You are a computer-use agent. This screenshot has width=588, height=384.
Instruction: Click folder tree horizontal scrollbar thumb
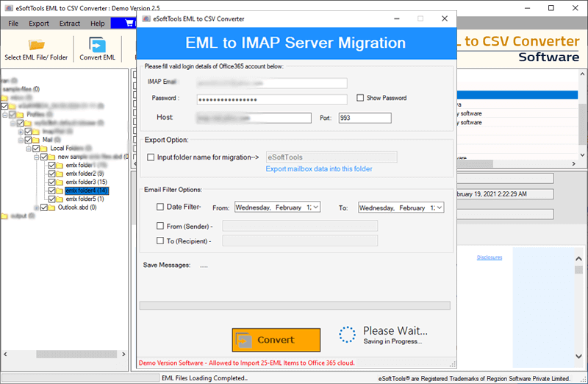(x=76, y=355)
